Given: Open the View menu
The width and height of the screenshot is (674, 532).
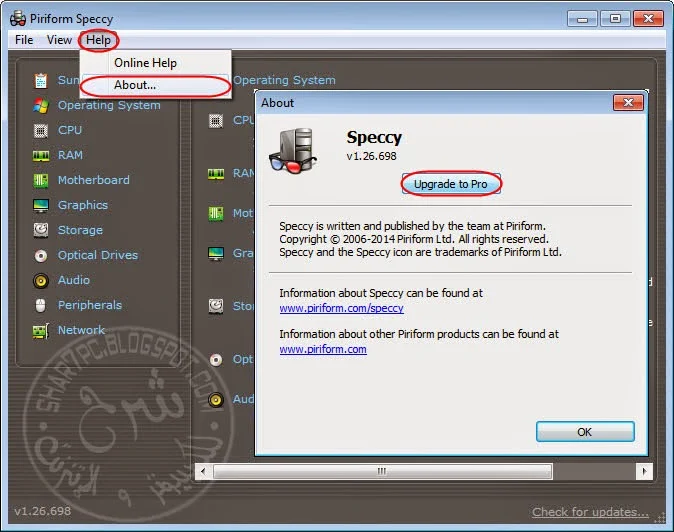Looking at the screenshot, I should click(x=59, y=40).
